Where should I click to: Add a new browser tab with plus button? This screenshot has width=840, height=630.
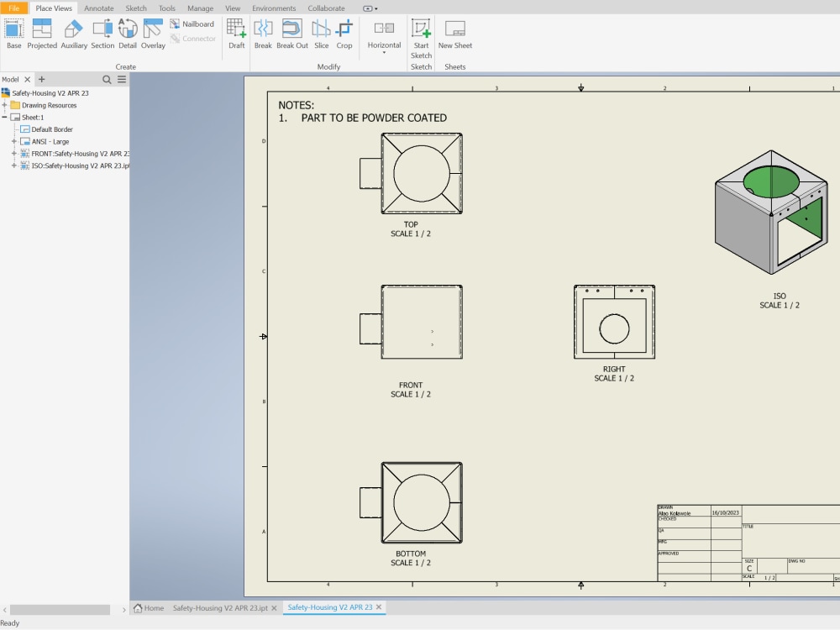tap(40, 78)
